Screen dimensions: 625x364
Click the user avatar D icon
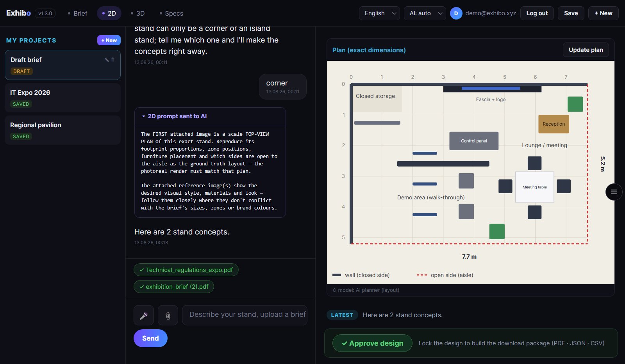456,13
